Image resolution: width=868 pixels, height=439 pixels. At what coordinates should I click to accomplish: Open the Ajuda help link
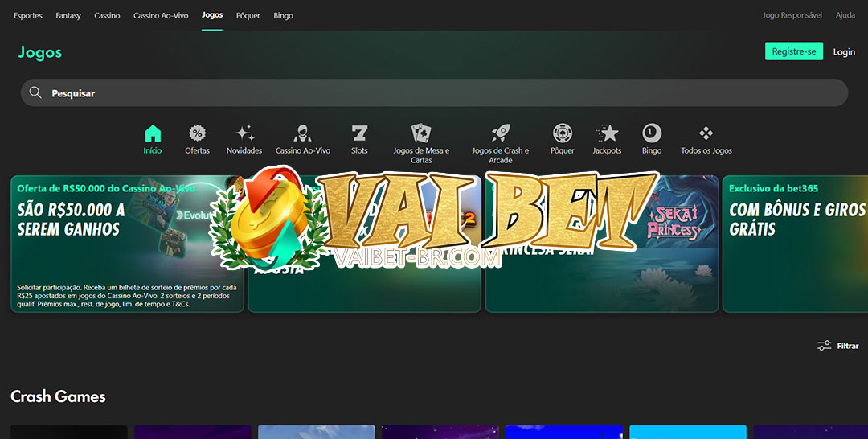pos(845,15)
